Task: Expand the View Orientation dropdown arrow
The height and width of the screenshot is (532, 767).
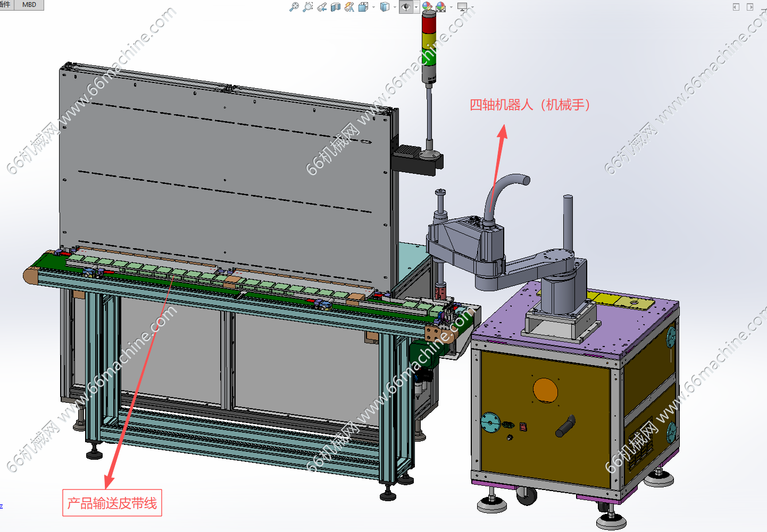Action: pos(373,7)
